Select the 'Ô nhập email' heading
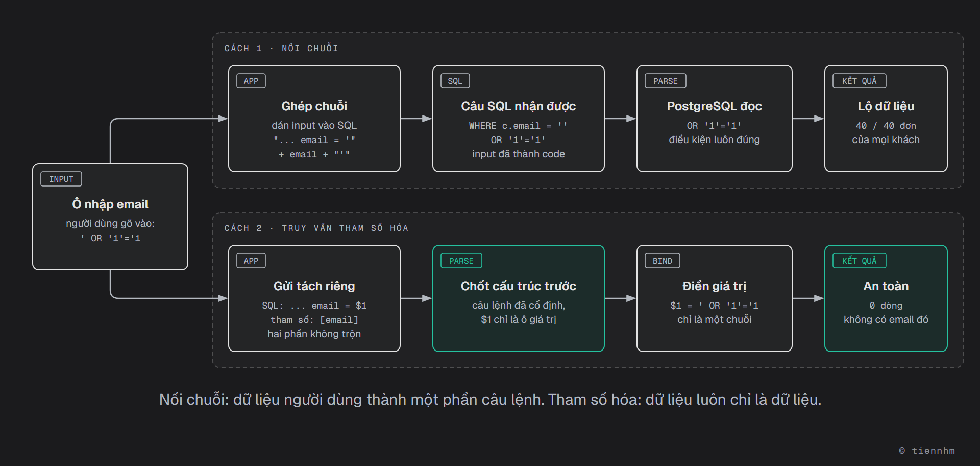Image resolution: width=980 pixels, height=466 pixels. (110, 204)
